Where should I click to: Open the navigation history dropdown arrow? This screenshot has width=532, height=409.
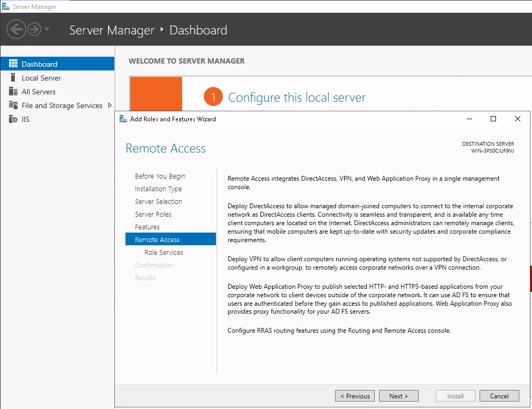[x=47, y=29]
